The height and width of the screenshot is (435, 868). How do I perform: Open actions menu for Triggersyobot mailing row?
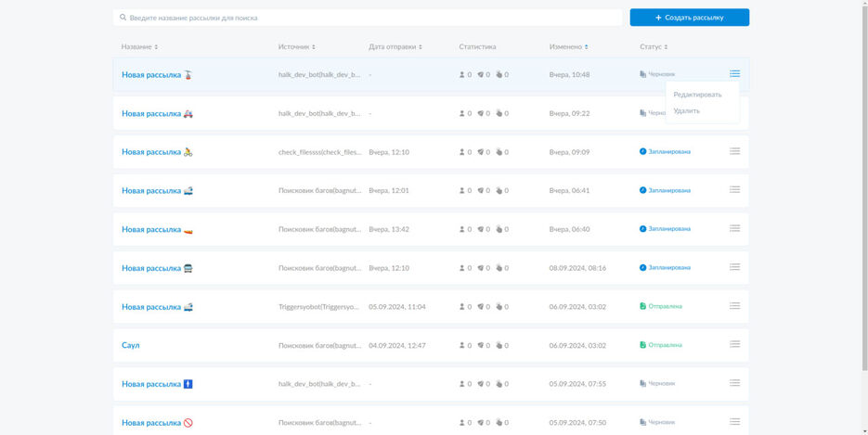click(734, 306)
